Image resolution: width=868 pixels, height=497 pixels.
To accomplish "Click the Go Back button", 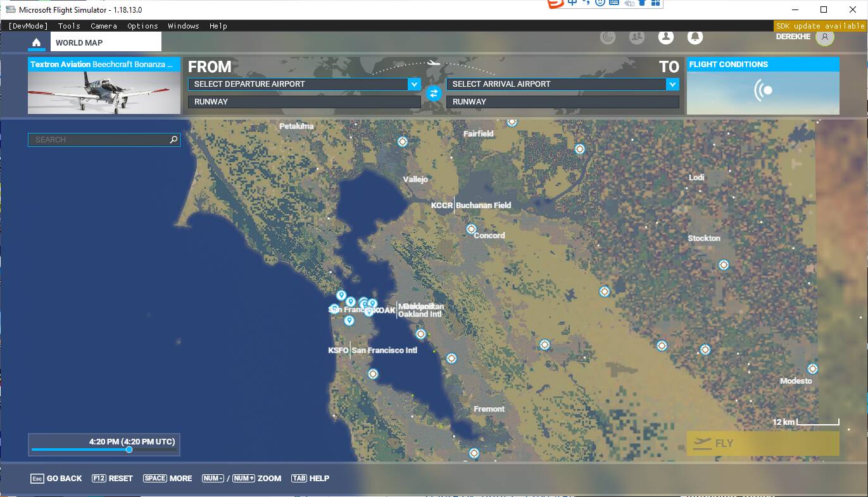I will pyautogui.click(x=56, y=478).
